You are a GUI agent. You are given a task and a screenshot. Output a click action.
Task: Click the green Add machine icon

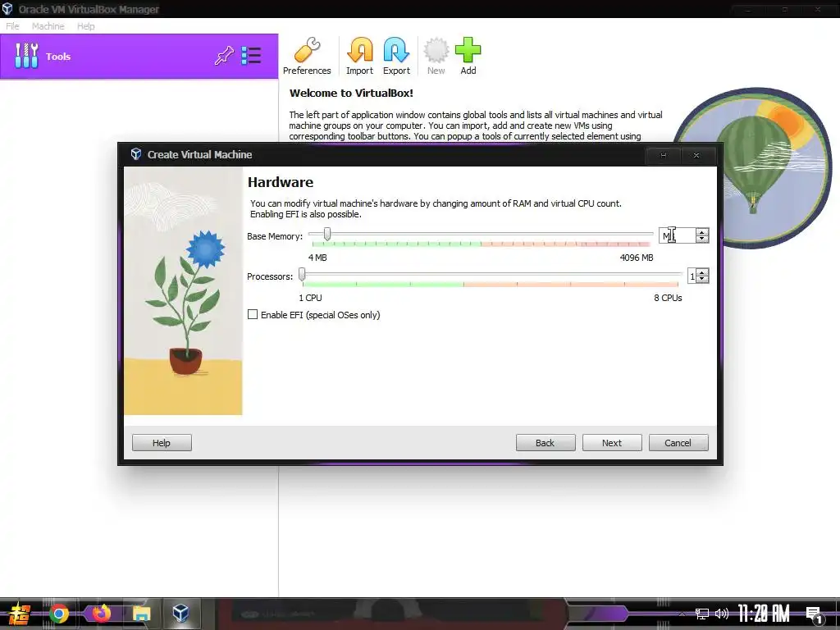[x=468, y=57]
